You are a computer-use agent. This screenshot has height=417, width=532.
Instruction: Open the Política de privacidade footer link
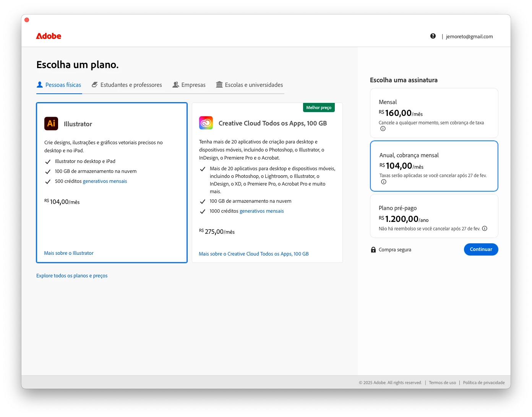coord(484,383)
